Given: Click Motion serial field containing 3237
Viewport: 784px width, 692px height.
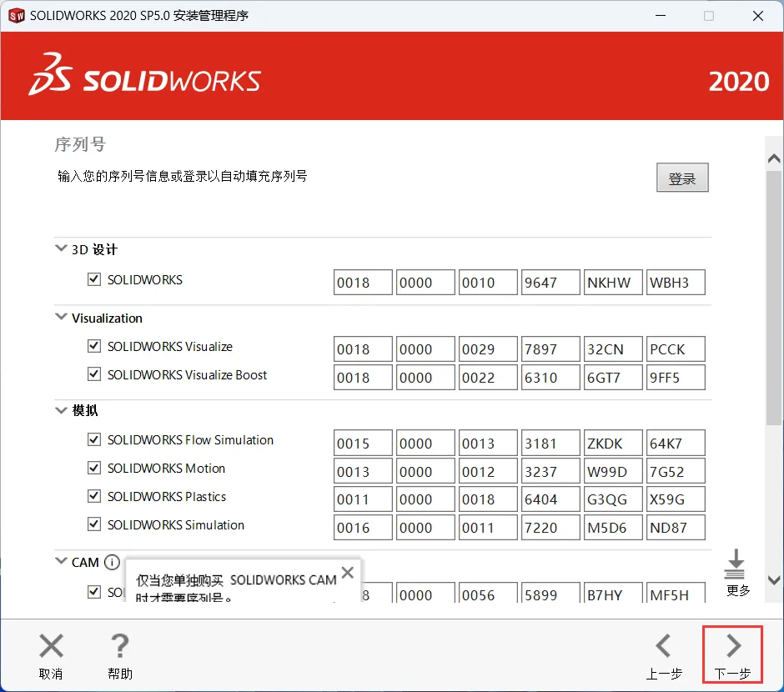Looking at the screenshot, I should pos(550,471).
